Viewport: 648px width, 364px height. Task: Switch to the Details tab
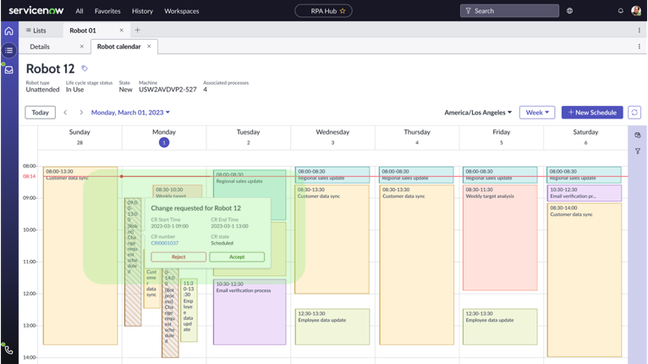click(40, 47)
